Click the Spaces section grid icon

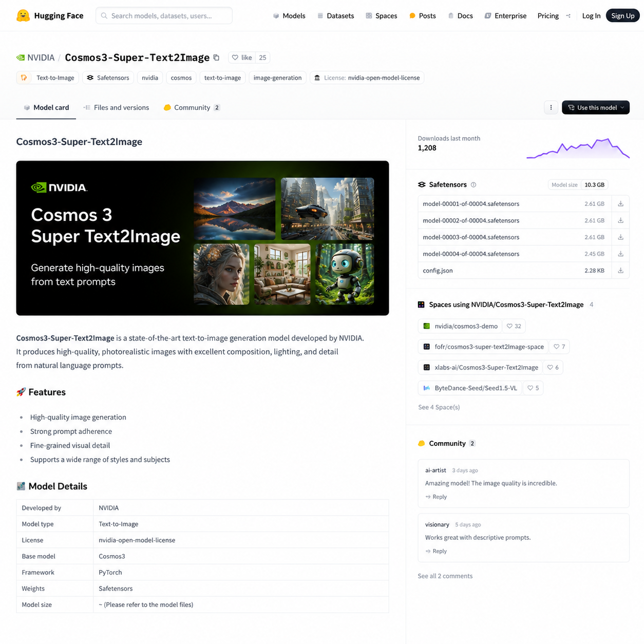point(421,305)
